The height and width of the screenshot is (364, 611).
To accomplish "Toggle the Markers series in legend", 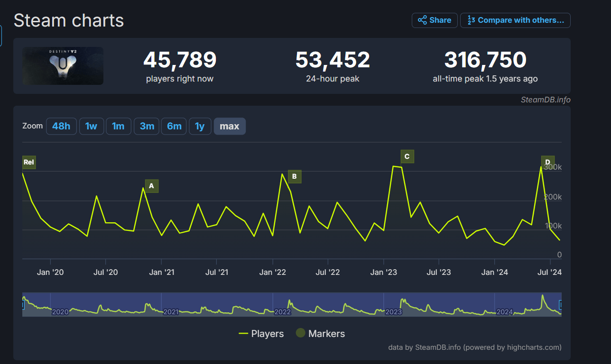I will [x=320, y=334].
